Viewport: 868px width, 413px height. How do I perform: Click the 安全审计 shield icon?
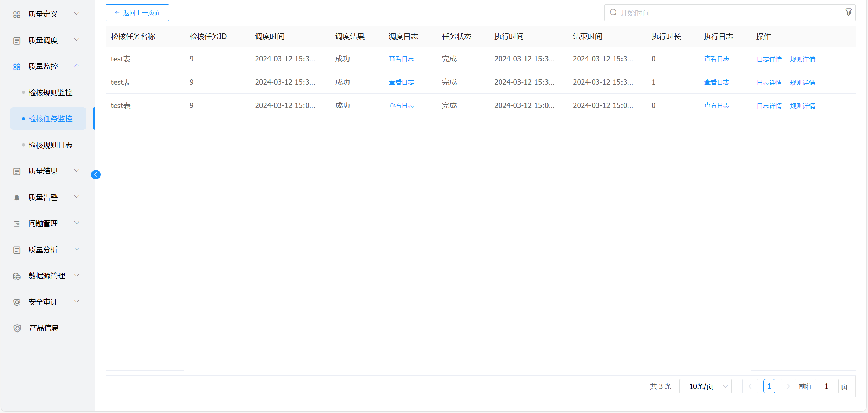pyautogui.click(x=17, y=302)
